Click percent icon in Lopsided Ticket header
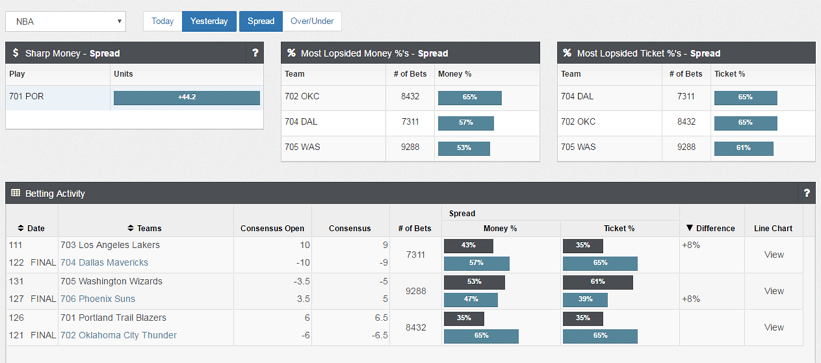 [567, 53]
